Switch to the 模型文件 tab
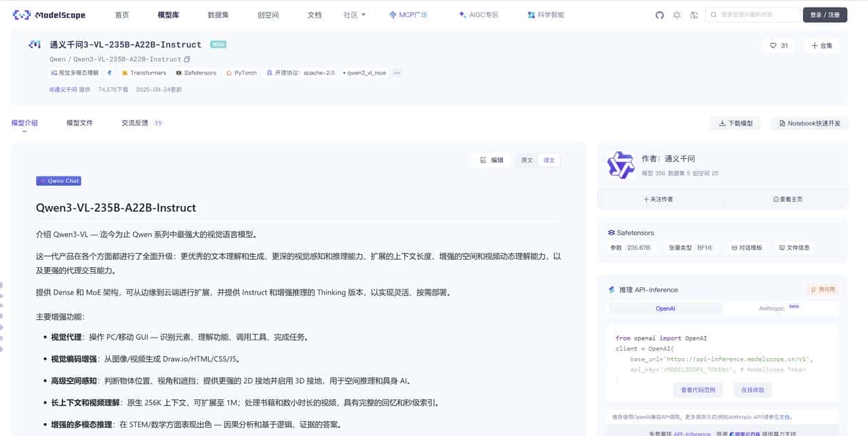This screenshot has height=436, width=868. point(79,123)
